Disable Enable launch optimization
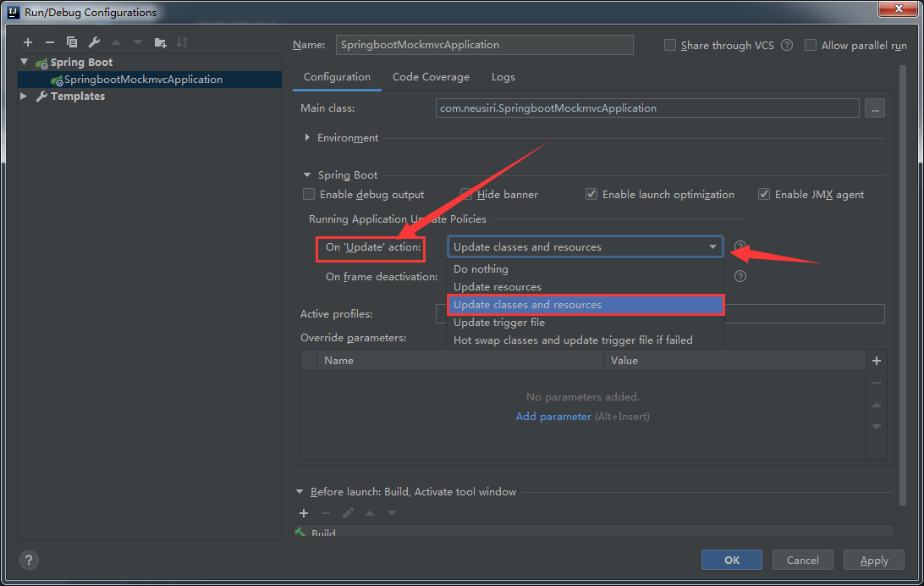This screenshot has width=924, height=586. pos(591,195)
